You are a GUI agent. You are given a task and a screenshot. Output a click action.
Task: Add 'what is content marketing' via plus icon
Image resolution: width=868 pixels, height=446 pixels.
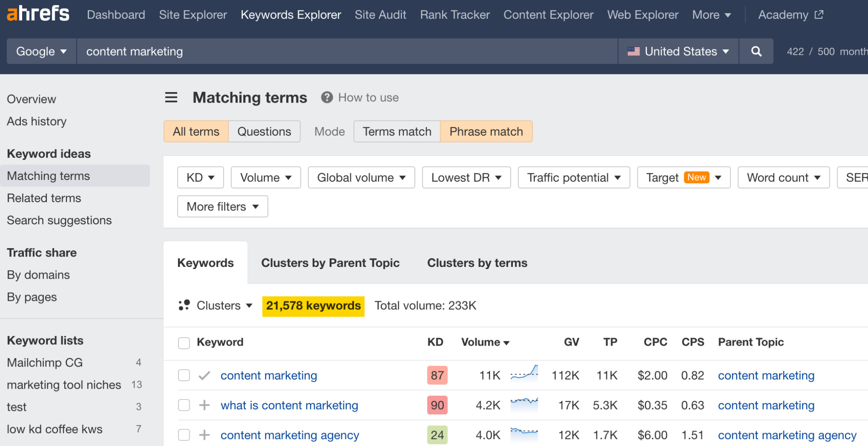(204, 405)
